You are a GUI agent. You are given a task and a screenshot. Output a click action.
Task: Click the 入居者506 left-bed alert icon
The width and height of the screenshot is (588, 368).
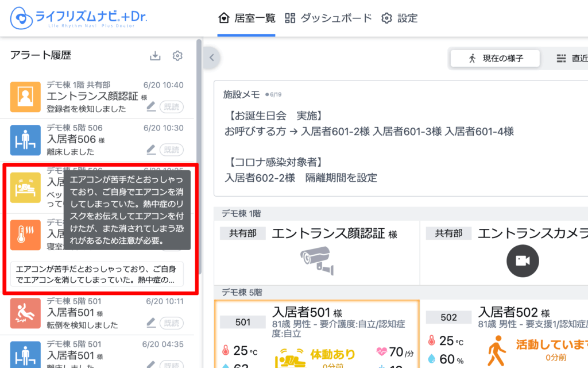(25, 140)
